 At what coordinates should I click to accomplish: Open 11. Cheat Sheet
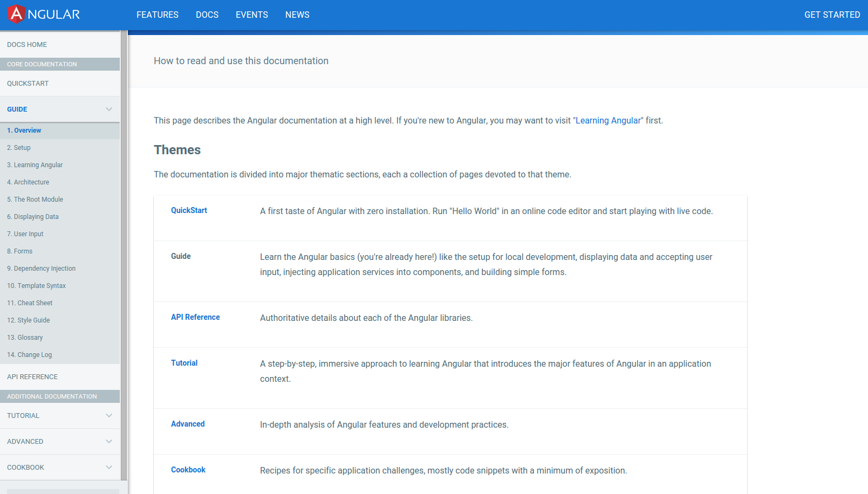[x=60, y=303]
